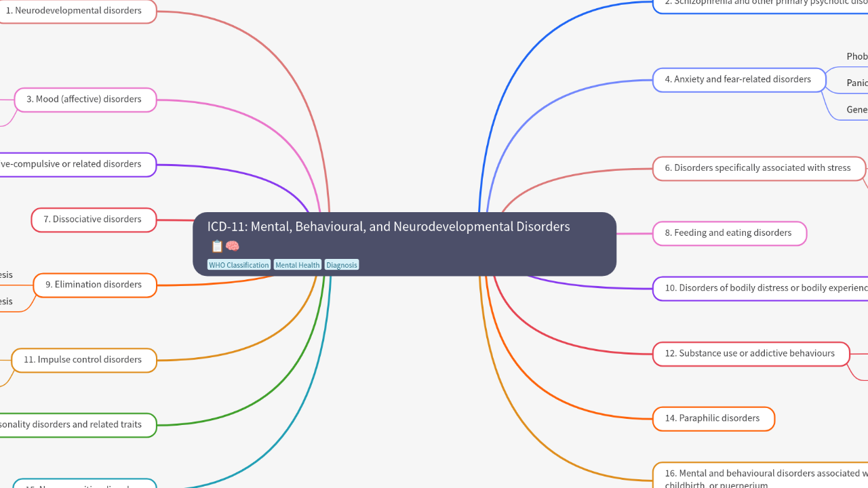The image size is (868, 488).
Task: Select the Neurodevelopmental disorders node
Action: pyautogui.click(x=75, y=11)
